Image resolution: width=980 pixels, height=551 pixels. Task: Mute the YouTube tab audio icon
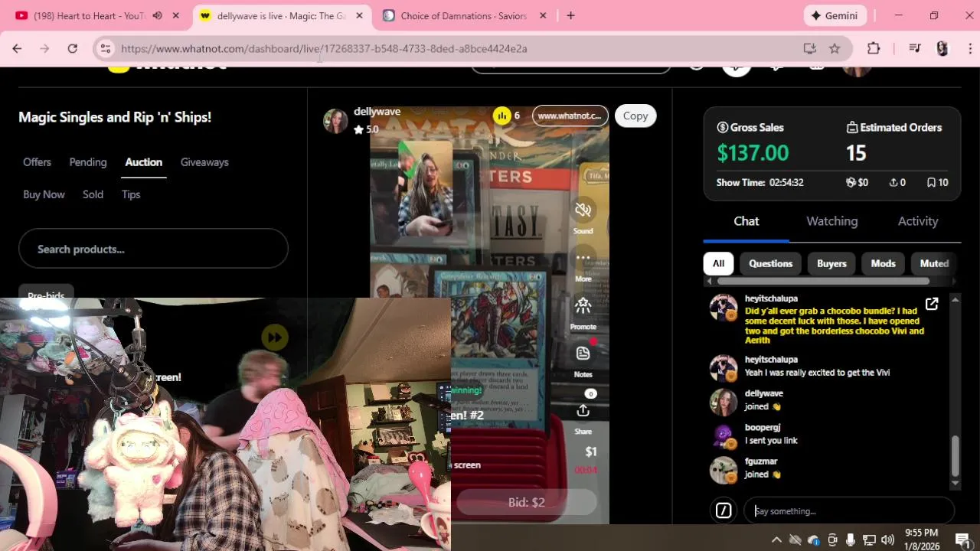click(158, 15)
